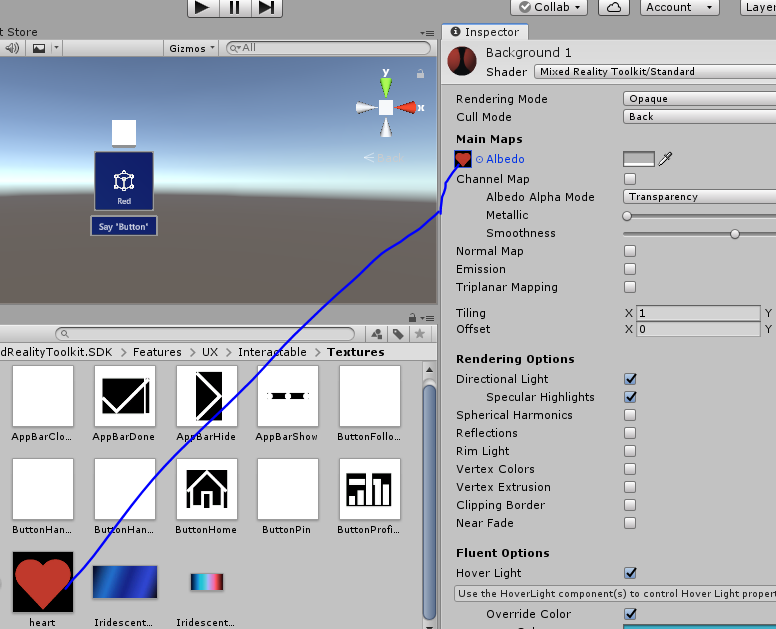The image size is (776, 629).
Task: Click the scene orientation gizmo cube
Action: click(x=386, y=107)
